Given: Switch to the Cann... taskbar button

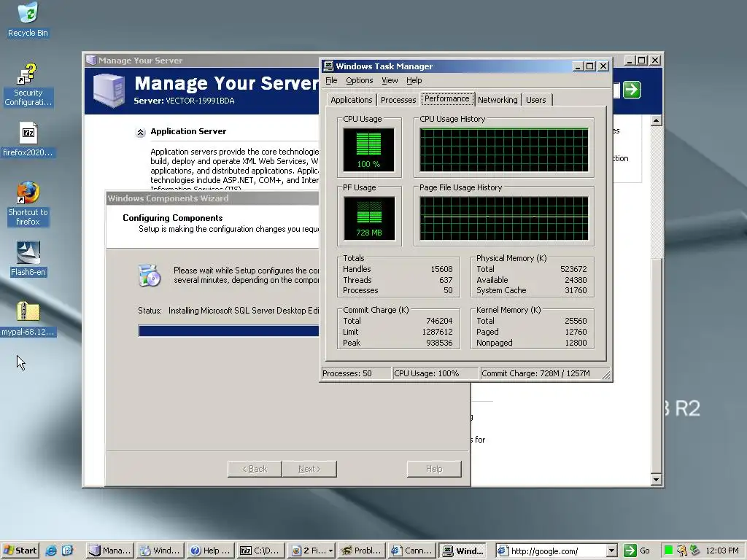Looking at the screenshot, I should [x=411, y=551].
